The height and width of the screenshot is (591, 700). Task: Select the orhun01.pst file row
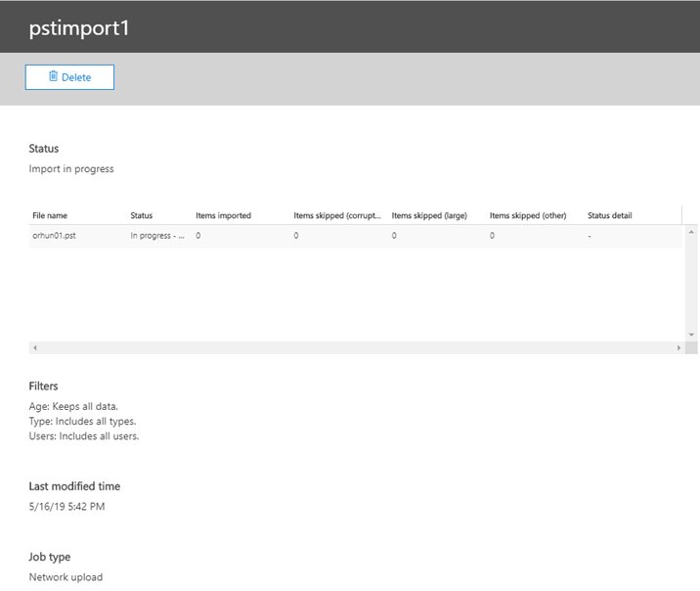pos(355,236)
